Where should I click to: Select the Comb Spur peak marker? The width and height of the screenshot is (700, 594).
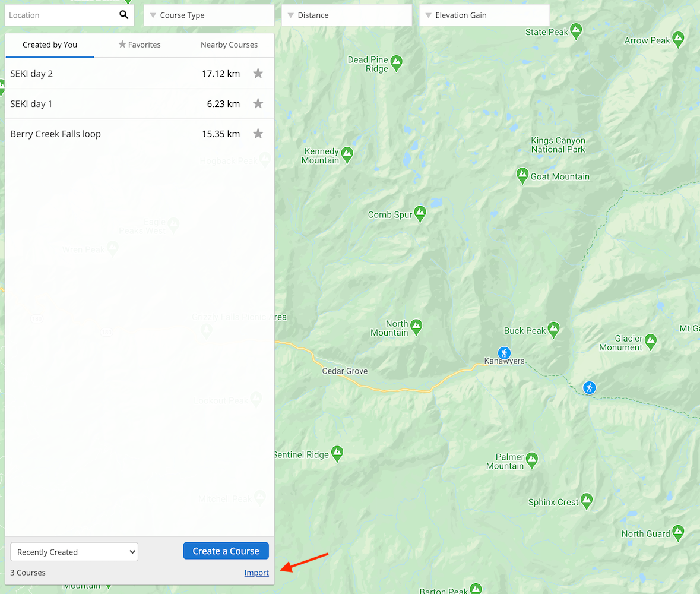(421, 213)
